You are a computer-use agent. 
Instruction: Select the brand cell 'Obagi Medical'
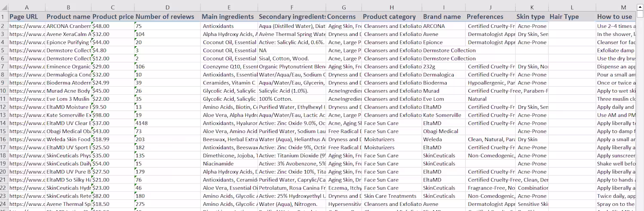click(x=444, y=131)
